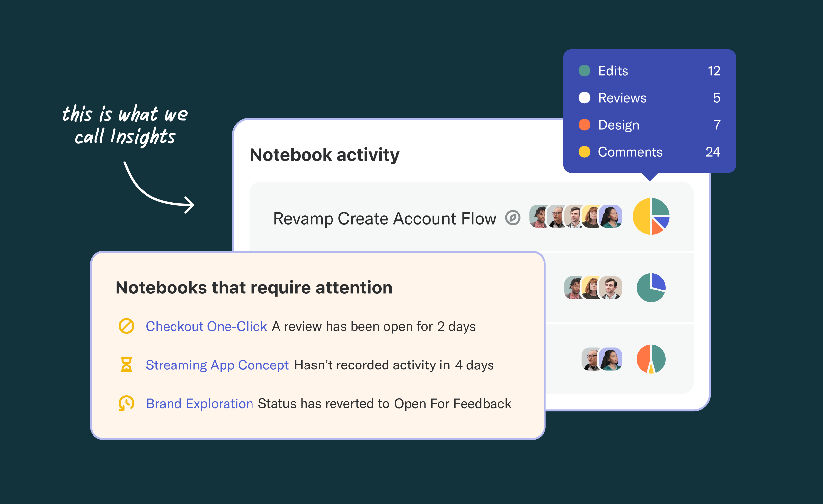This screenshot has height=504, width=823.
Task: Select the Design row in the tooltip
Action: (650, 125)
